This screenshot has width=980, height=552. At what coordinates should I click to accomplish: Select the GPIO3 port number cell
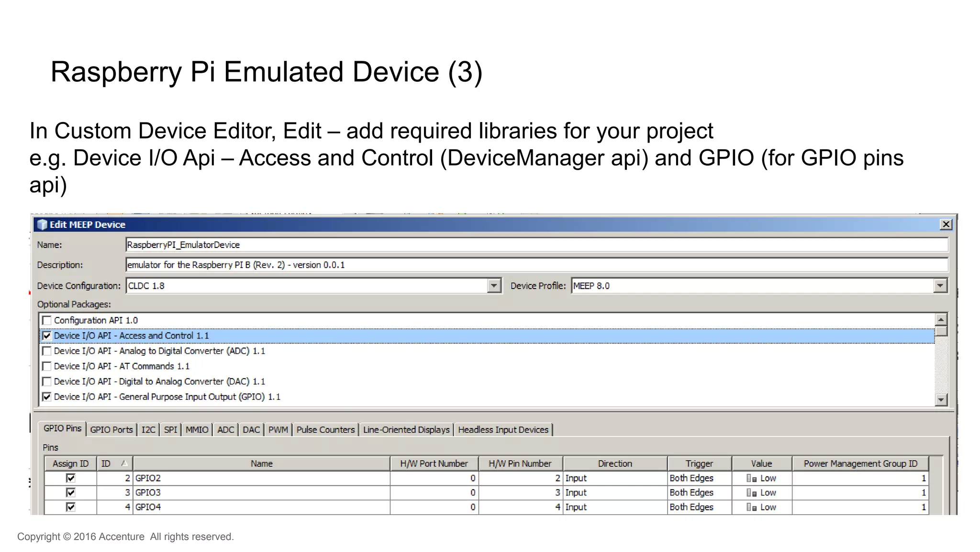[x=434, y=493]
